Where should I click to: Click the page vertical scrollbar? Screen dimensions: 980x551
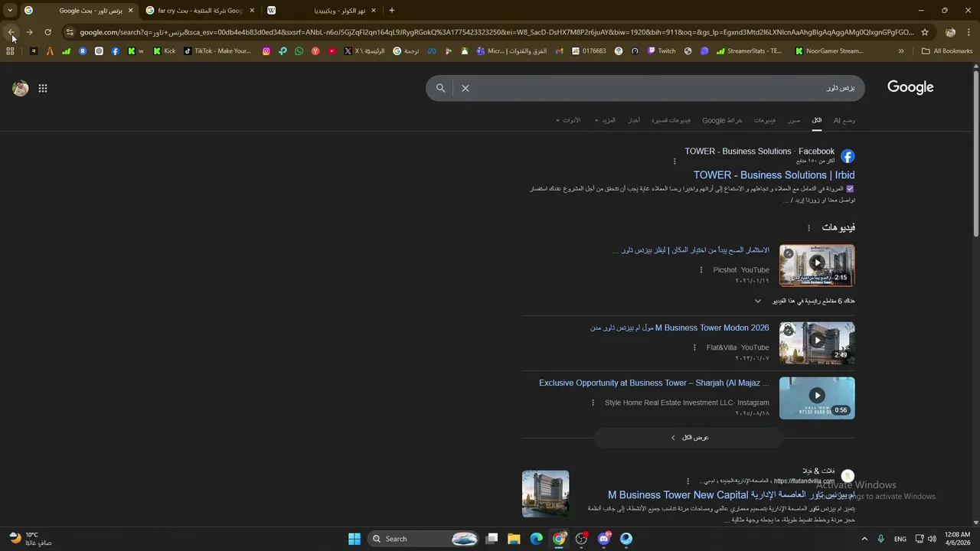point(976,153)
